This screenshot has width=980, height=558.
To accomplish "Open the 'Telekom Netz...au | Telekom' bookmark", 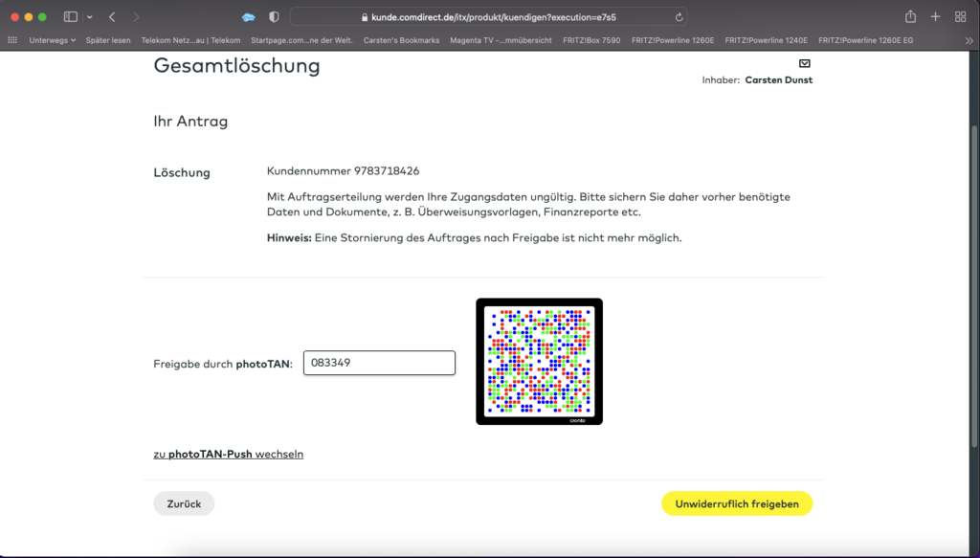I will [x=190, y=40].
